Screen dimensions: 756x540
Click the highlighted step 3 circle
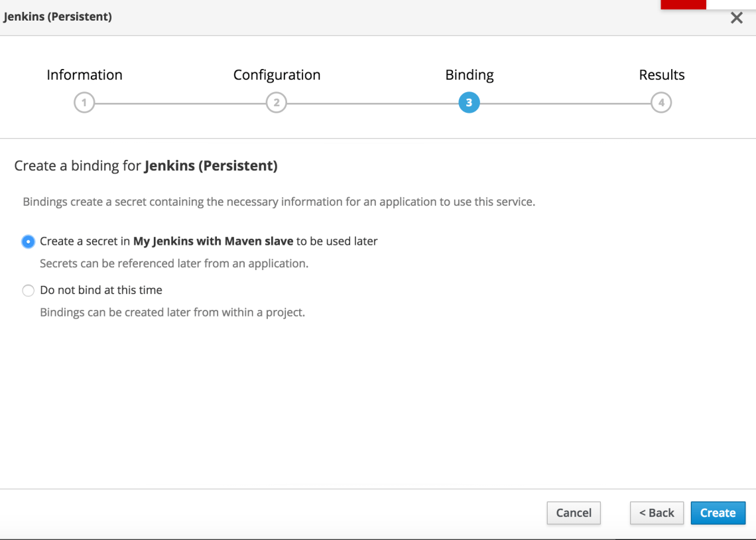pyautogui.click(x=469, y=103)
